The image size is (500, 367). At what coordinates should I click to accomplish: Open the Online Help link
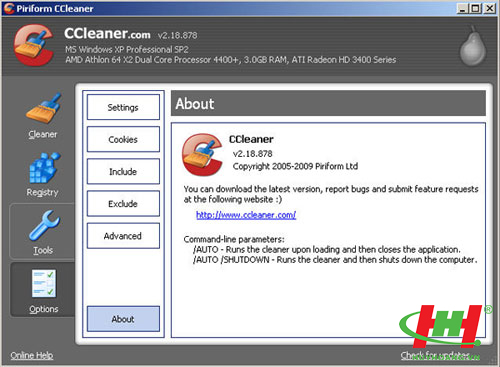coord(32,355)
